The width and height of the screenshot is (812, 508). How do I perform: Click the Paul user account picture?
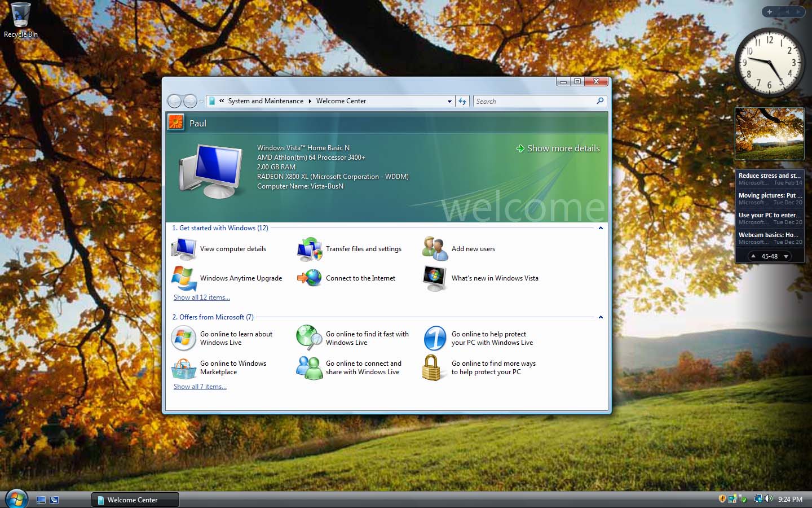click(176, 122)
